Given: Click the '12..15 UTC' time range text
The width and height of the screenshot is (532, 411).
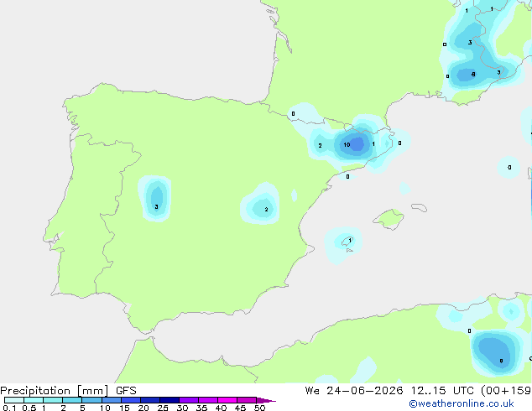Looking at the screenshot, I should click(442, 391).
